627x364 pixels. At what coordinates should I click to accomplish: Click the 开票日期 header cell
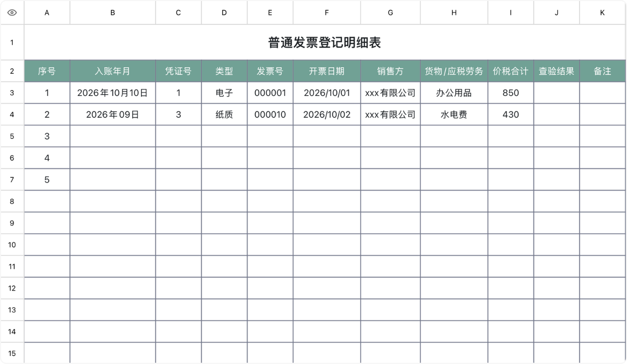pyautogui.click(x=327, y=71)
